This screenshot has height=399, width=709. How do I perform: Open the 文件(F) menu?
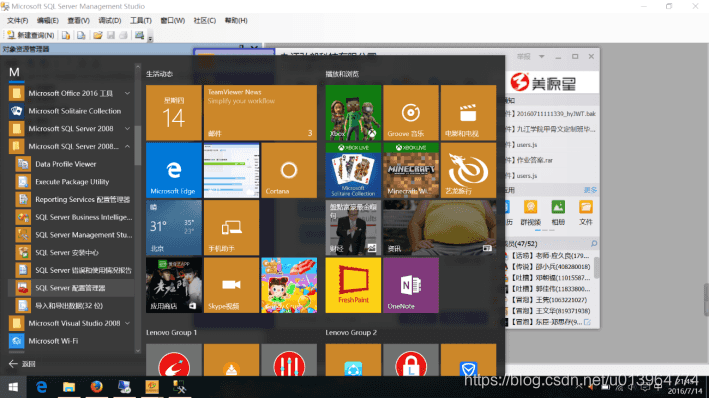point(18,20)
